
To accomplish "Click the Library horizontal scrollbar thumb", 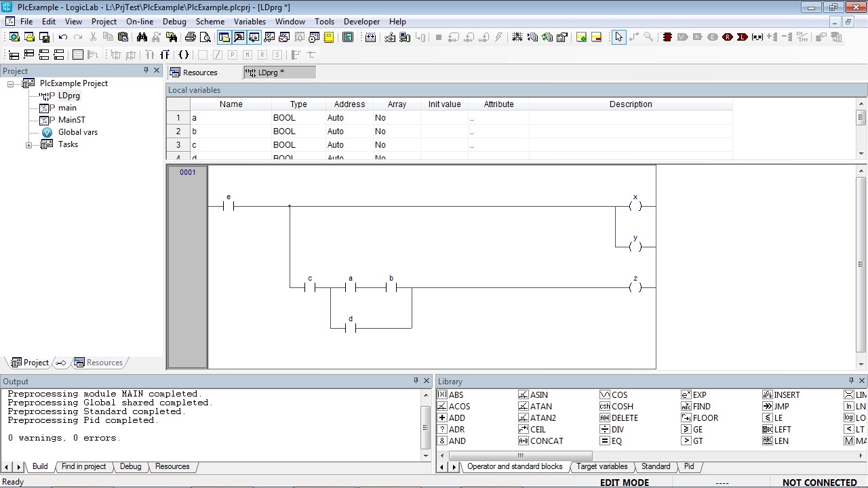I will [x=521, y=455].
